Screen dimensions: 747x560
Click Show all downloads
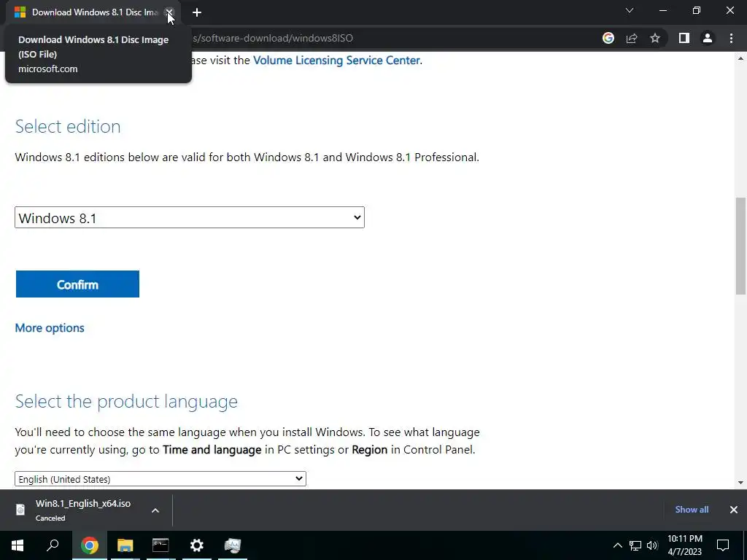pos(692,510)
